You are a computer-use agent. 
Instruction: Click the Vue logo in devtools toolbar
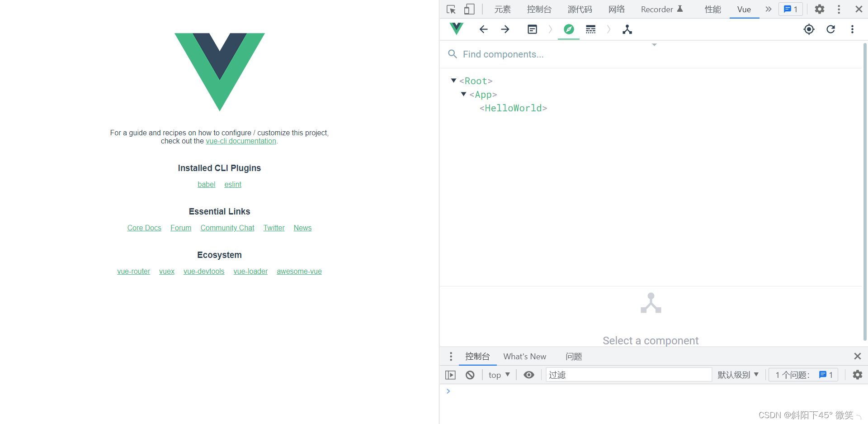(457, 29)
